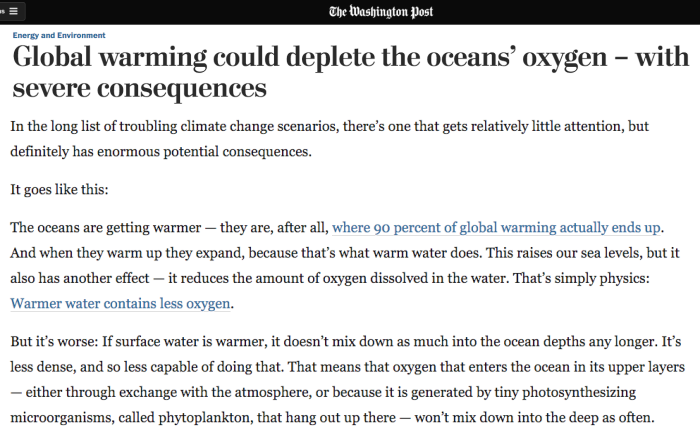
Task: Click the article headline about oceans' oxygen
Action: click(350, 71)
